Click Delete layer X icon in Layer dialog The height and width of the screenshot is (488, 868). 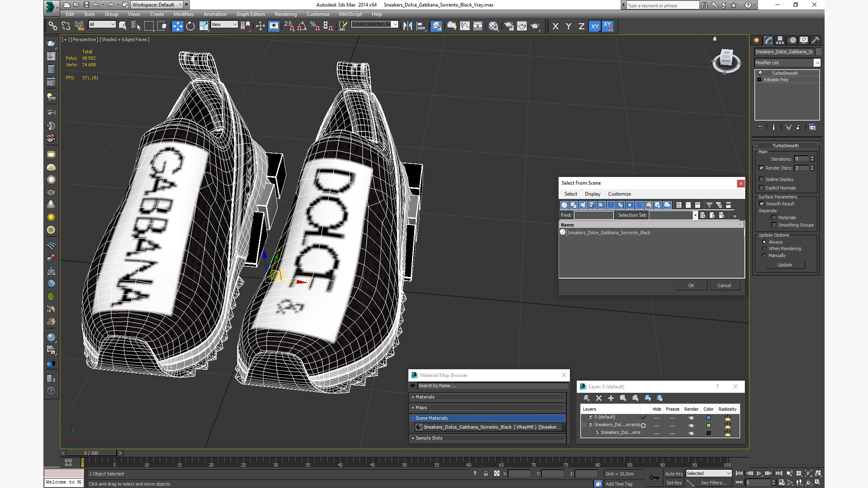coord(599,398)
